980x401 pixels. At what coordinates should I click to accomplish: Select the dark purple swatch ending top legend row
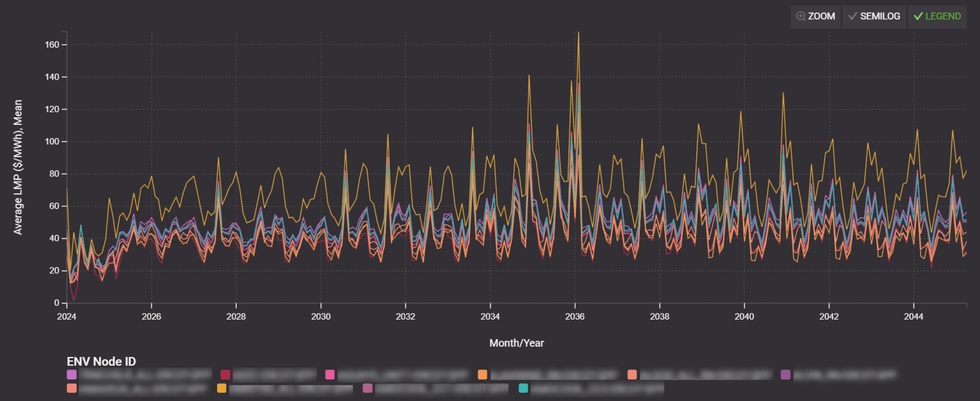tap(786, 374)
